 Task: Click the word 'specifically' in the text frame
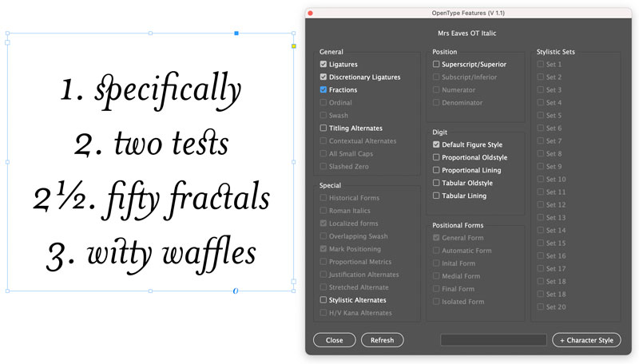click(x=168, y=90)
